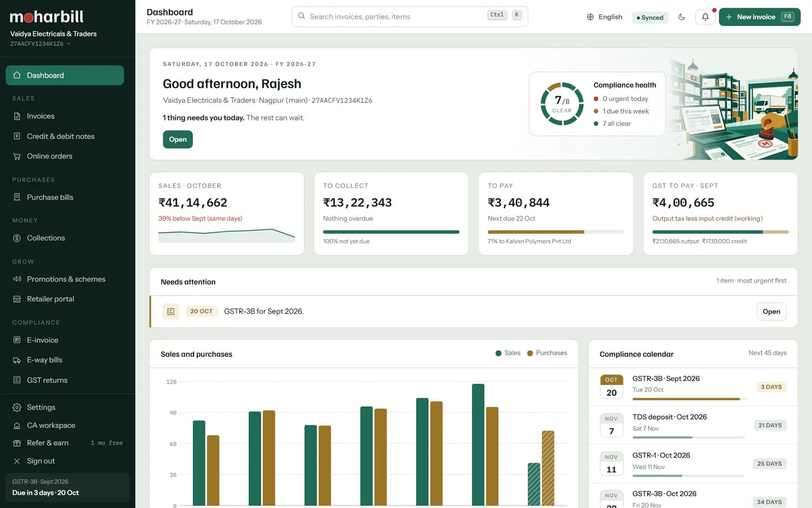Click the search invoices field

(410, 17)
